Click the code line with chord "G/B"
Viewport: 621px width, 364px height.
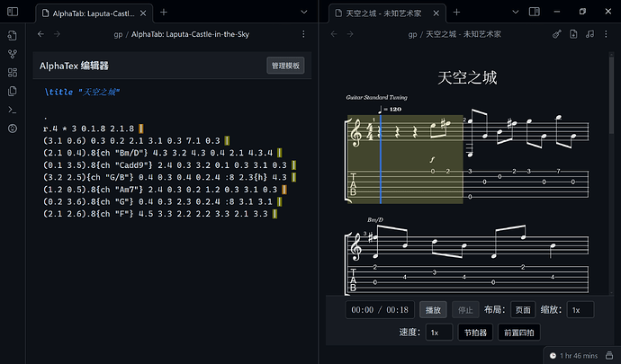(169, 177)
